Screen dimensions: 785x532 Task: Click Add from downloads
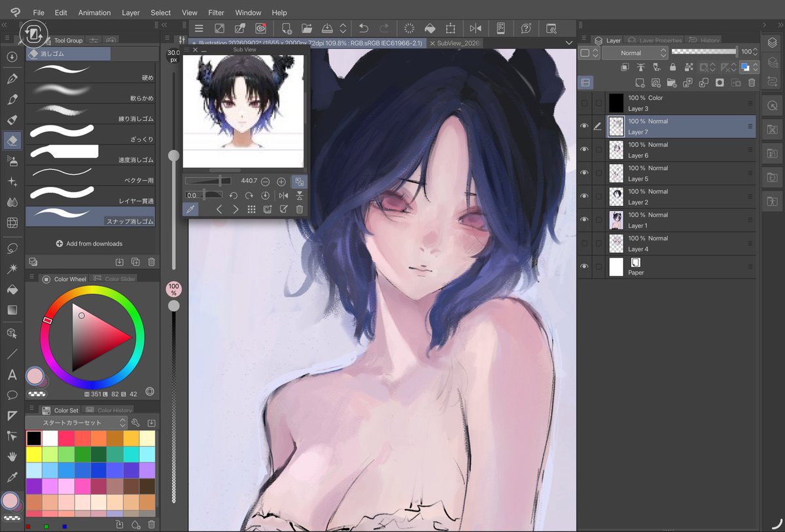[x=90, y=244]
